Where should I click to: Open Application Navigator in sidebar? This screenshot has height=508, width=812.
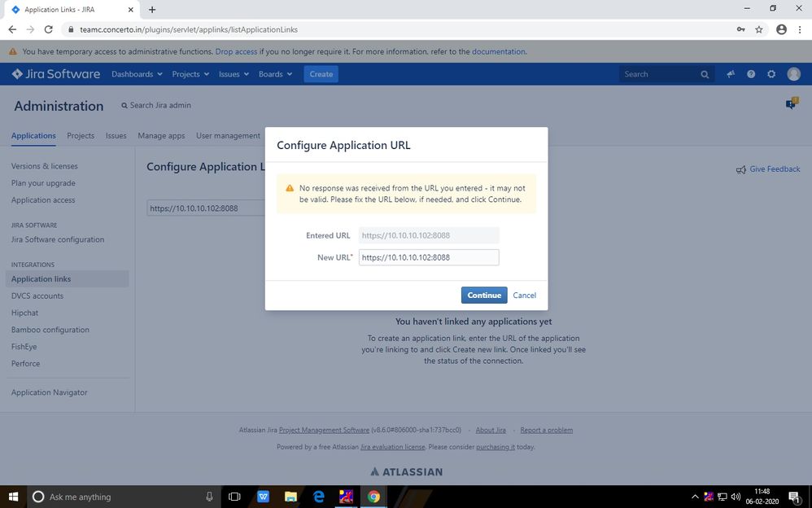(49, 392)
